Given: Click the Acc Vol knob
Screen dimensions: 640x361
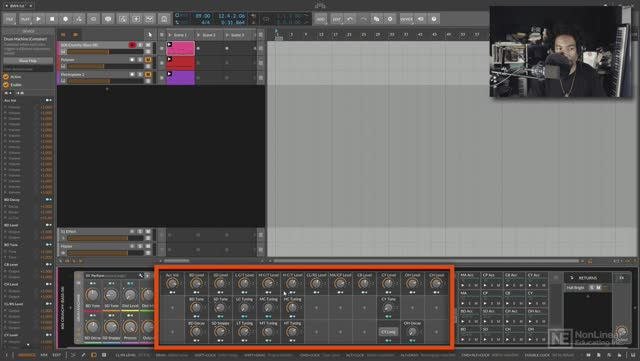Looking at the screenshot, I should coord(172,283).
